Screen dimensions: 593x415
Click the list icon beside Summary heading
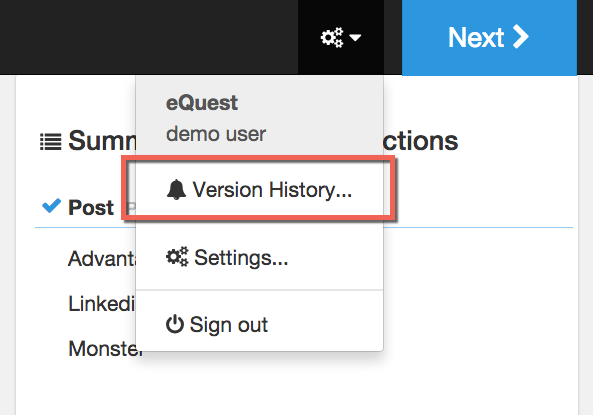tap(51, 142)
